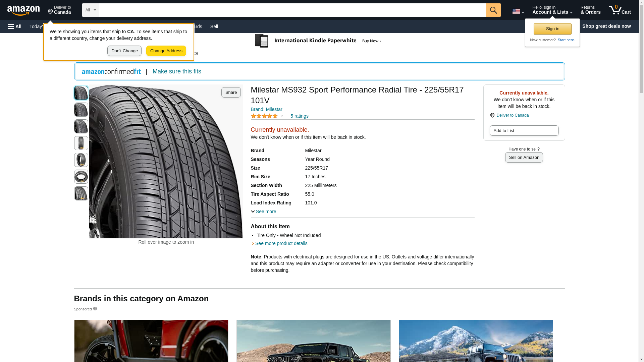
Task: Click the search magnifier Go button
Action: [x=493, y=10]
